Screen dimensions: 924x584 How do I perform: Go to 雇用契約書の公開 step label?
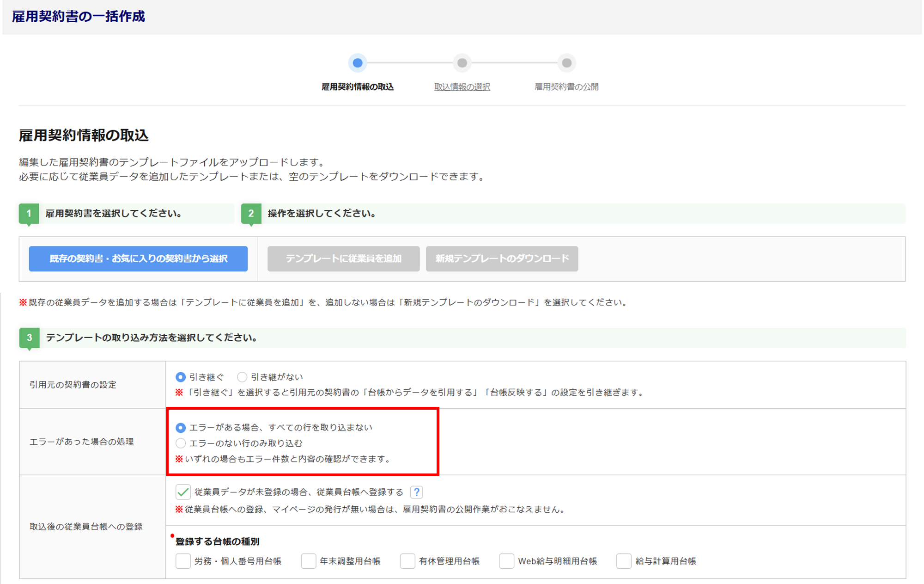pos(566,87)
